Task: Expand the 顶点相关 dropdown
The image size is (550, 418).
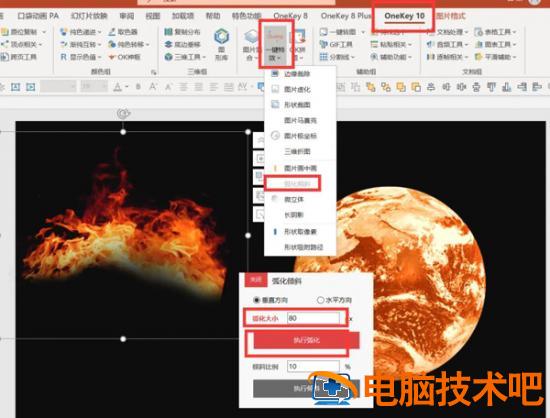Action: coord(40,45)
